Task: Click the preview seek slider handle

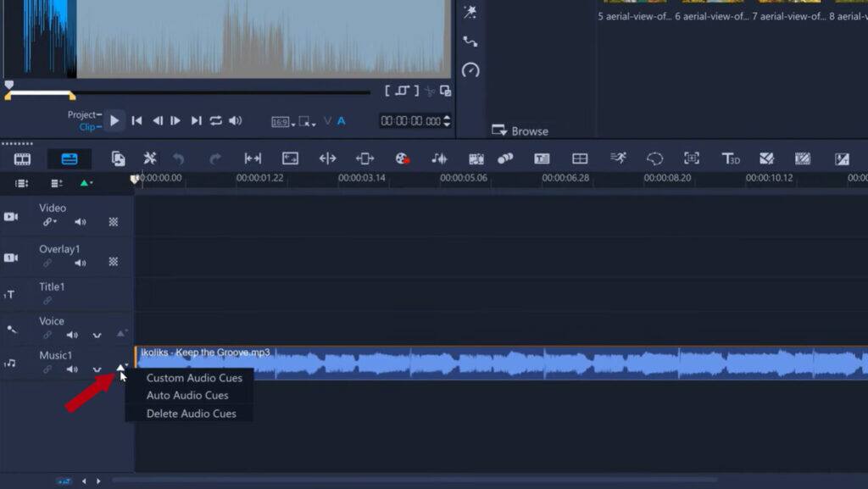Action: click(8, 86)
